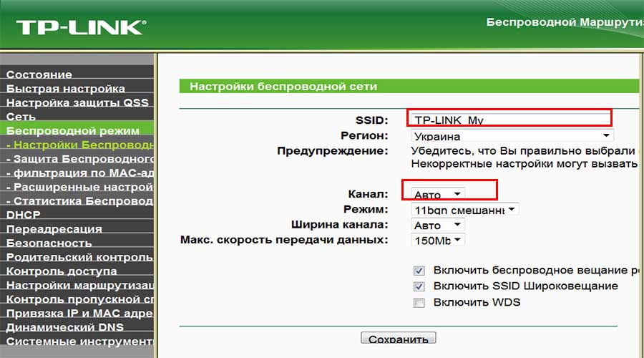Open фильтрация по MAC-адресам submenu
The image size is (644, 358).
pos(80,173)
